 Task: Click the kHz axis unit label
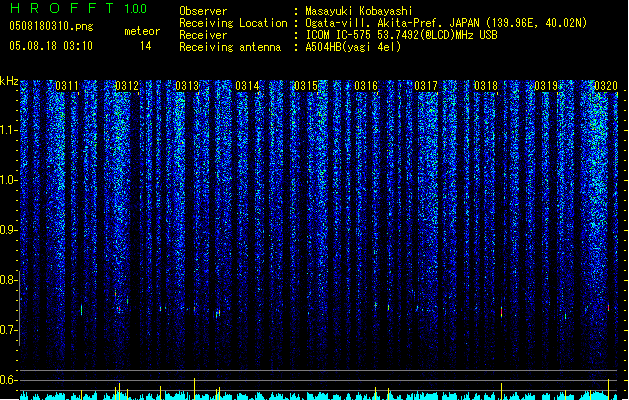[x=9, y=81]
